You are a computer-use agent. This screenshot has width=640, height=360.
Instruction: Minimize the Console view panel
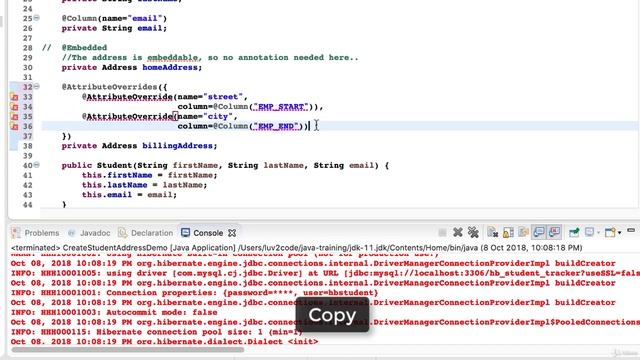coord(631,231)
